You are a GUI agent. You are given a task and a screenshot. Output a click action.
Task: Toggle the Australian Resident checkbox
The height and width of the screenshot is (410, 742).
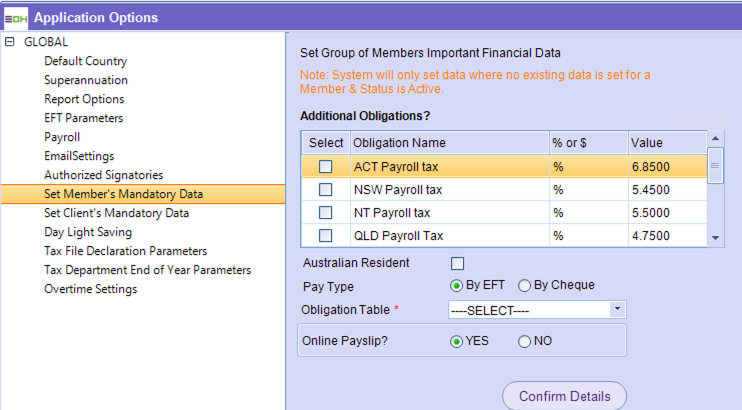(x=458, y=264)
